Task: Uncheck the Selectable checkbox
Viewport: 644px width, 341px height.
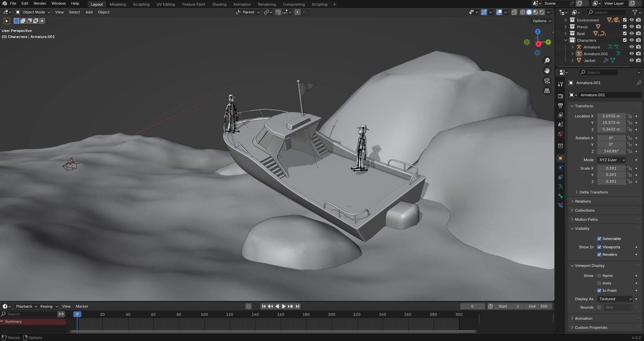Action: [599, 239]
